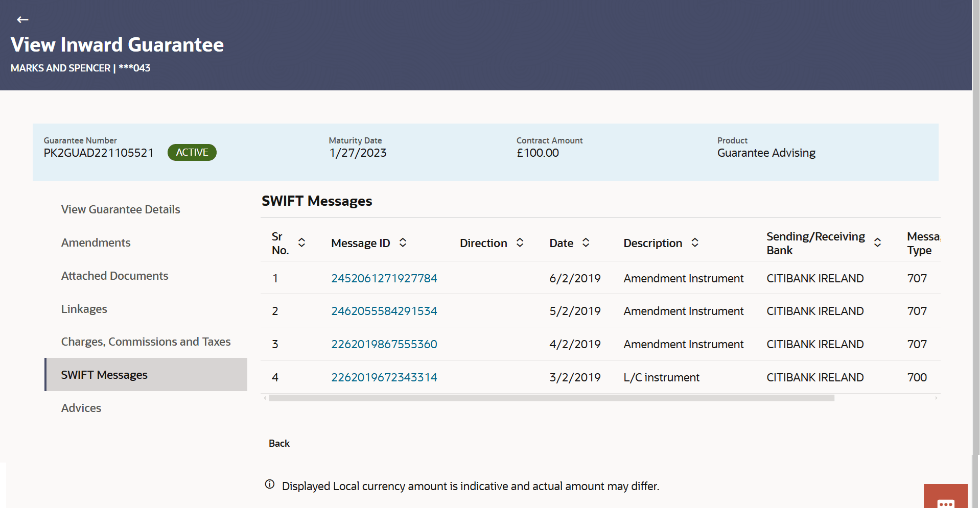
Task: Click the table's horizontal scrollbar
Action: (x=551, y=398)
